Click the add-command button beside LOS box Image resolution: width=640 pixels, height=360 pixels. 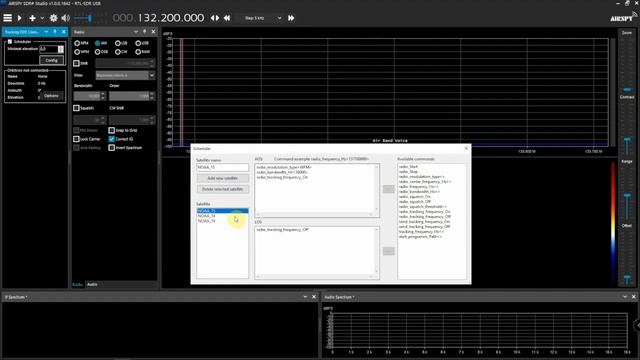click(389, 251)
